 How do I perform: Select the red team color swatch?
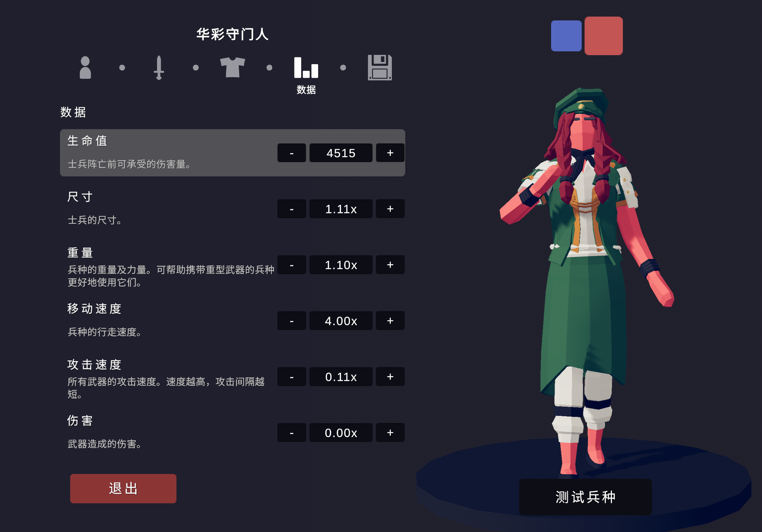click(603, 36)
